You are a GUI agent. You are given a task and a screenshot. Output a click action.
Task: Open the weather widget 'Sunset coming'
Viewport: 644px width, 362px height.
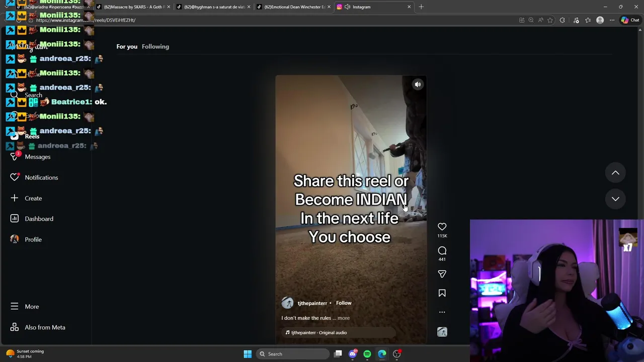coord(25,354)
